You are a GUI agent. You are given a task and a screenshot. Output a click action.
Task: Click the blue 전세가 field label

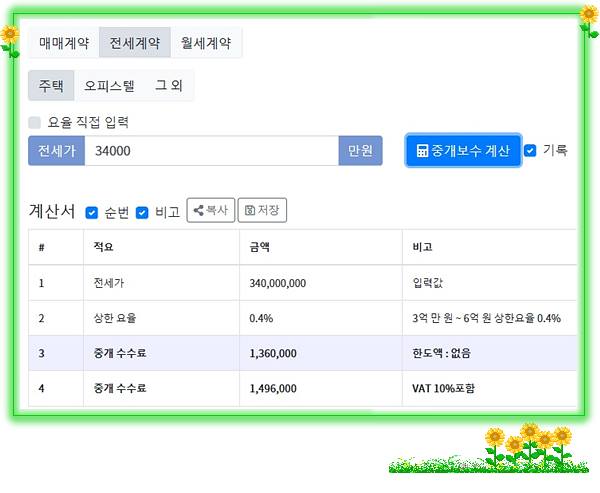57,151
